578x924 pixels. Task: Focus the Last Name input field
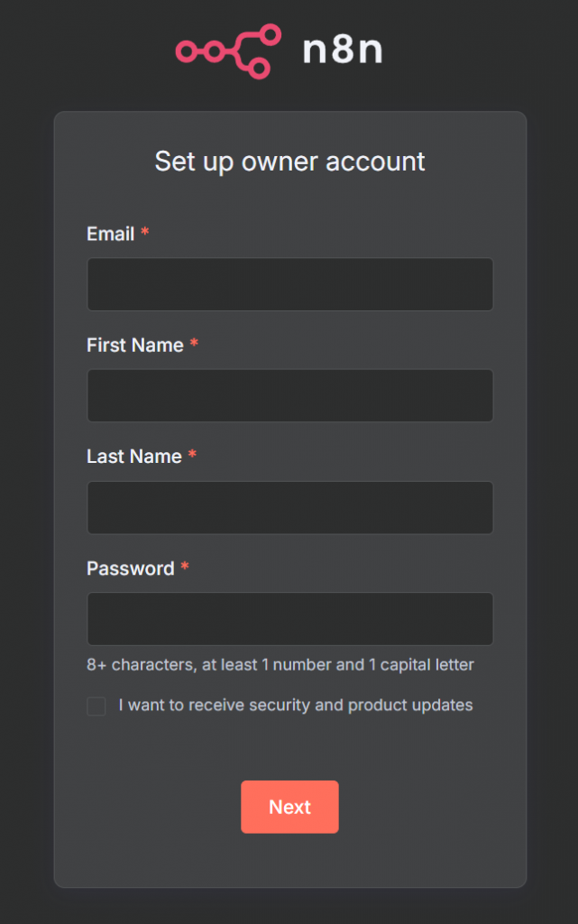289,507
